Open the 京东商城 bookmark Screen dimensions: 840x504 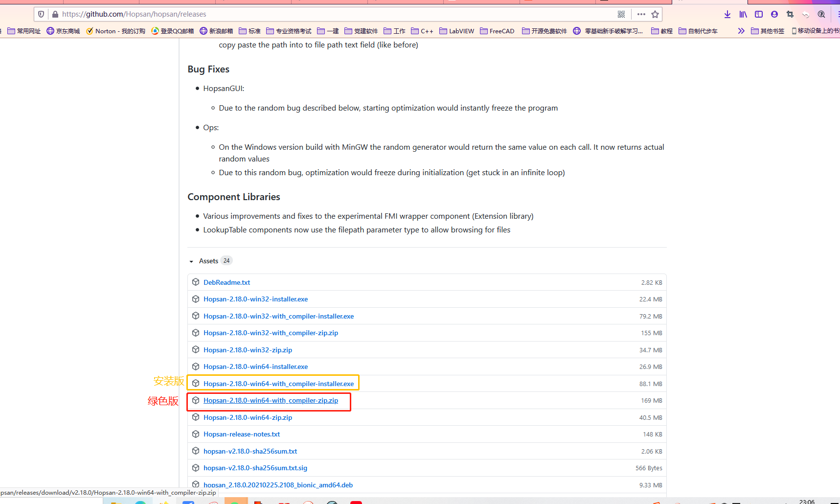[x=63, y=31]
